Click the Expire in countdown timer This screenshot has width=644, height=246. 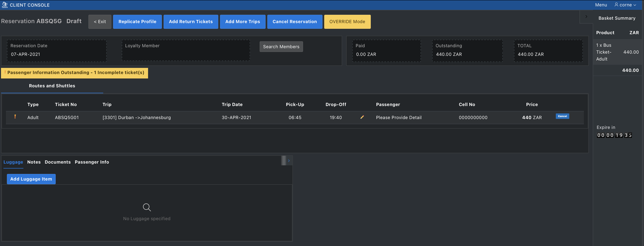click(614, 135)
